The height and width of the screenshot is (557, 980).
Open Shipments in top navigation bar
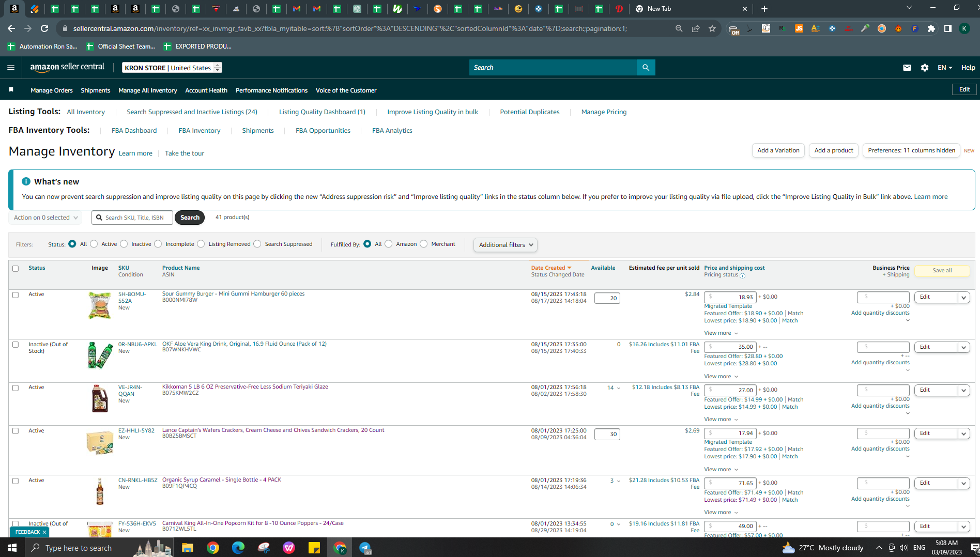96,90
